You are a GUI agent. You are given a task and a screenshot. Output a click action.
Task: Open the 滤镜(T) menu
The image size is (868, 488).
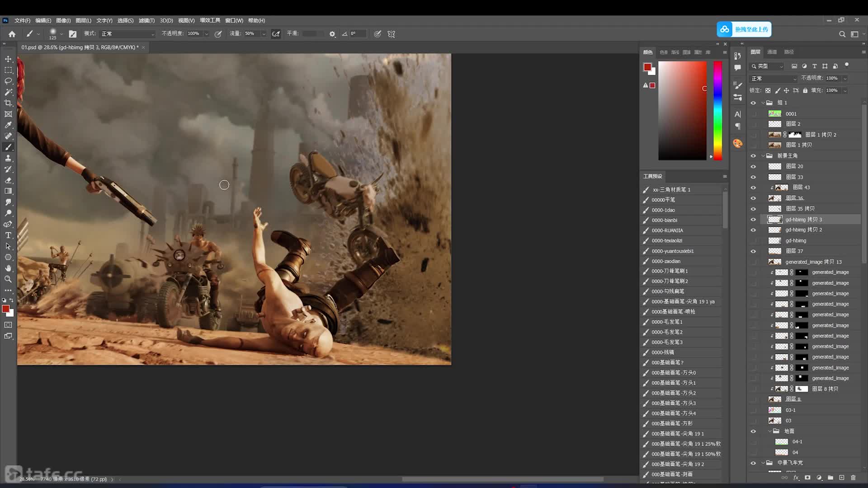146,20
